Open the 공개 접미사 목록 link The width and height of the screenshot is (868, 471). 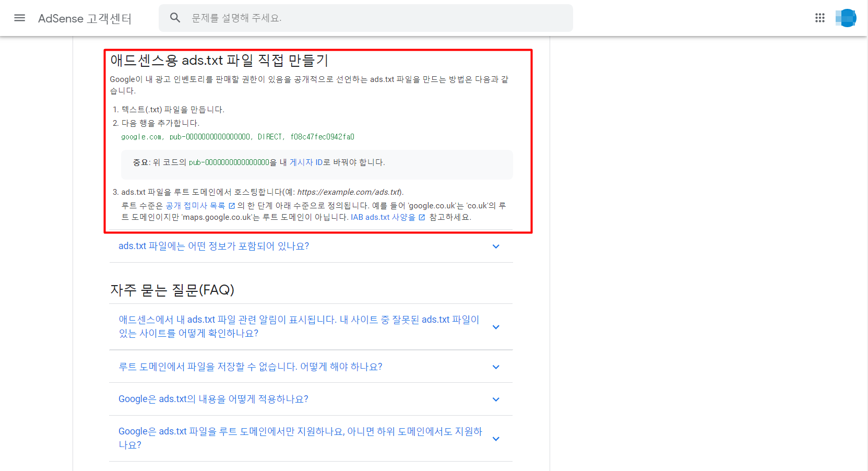[x=195, y=206]
